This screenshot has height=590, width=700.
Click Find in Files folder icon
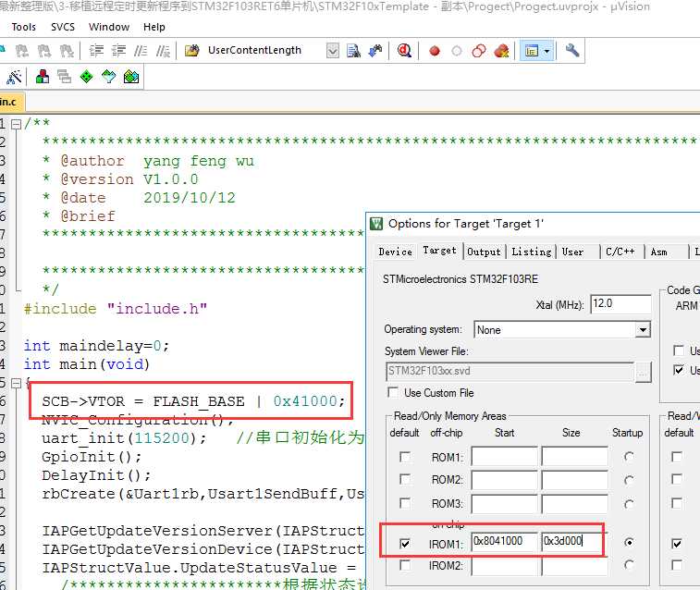[192, 51]
